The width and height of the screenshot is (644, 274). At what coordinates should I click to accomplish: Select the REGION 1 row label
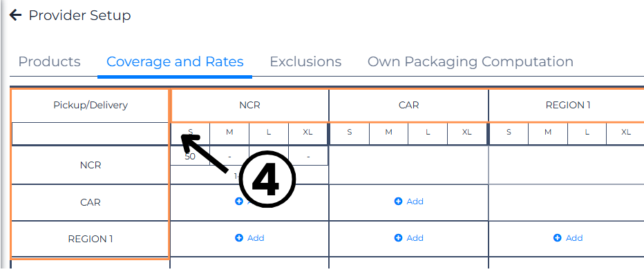coord(91,239)
